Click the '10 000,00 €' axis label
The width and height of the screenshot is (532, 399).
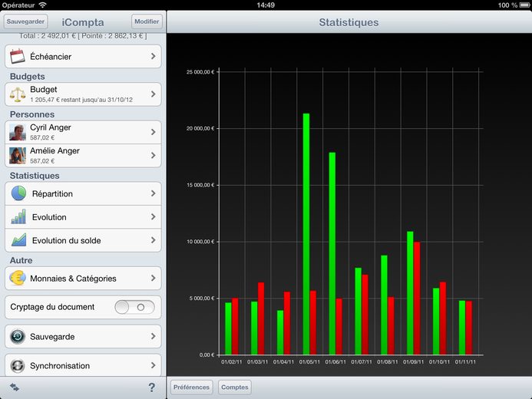click(x=200, y=242)
